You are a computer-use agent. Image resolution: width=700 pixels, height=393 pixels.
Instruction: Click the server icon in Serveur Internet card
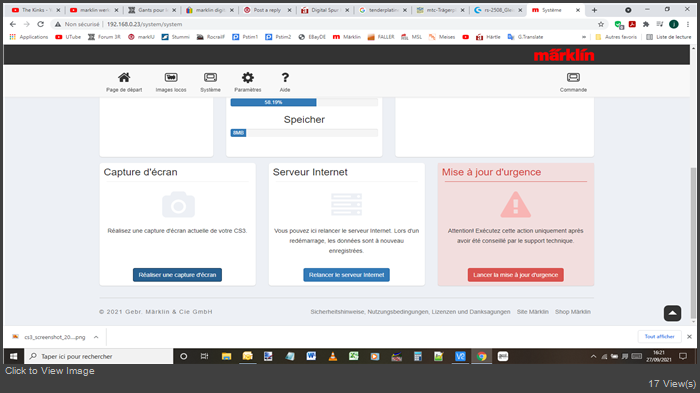(x=346, y=205)
